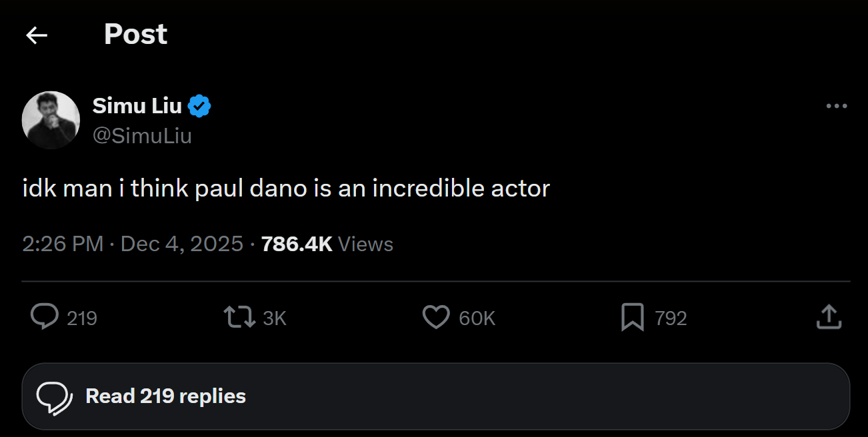Click the 60K likes count

point(477,318)
